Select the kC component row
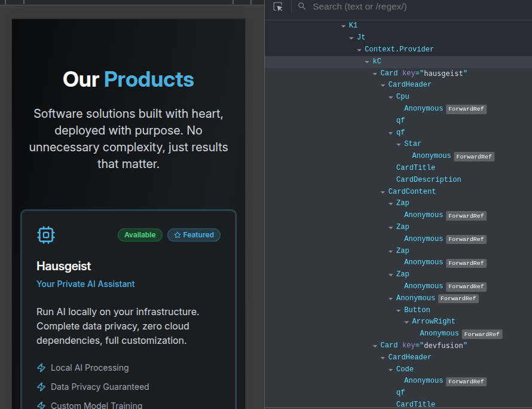Viewport: 532px width, 409px height. click(x=377, y=61)
